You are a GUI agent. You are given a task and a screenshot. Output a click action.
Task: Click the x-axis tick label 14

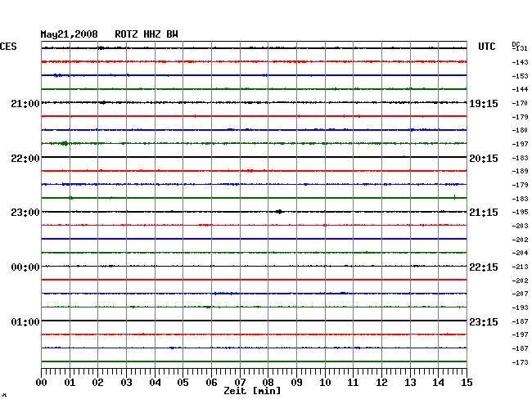(438, 383)
